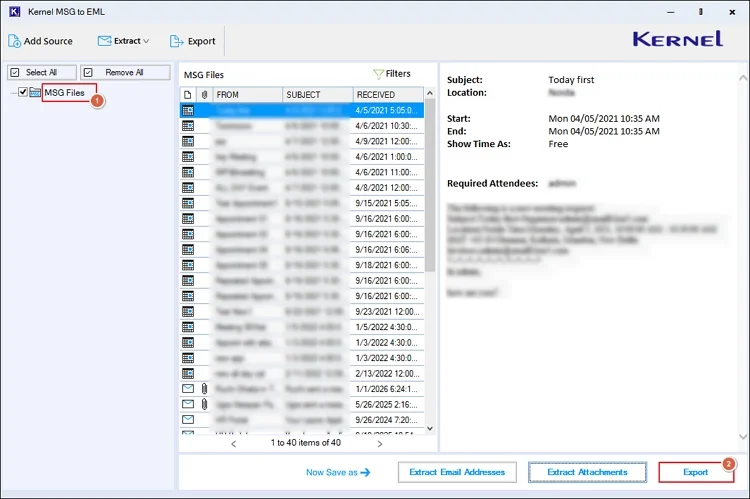Click calendar icon of 2/13/2022 12:00 row
Viewport: 750px width, 499px height.
coord(188,374)
